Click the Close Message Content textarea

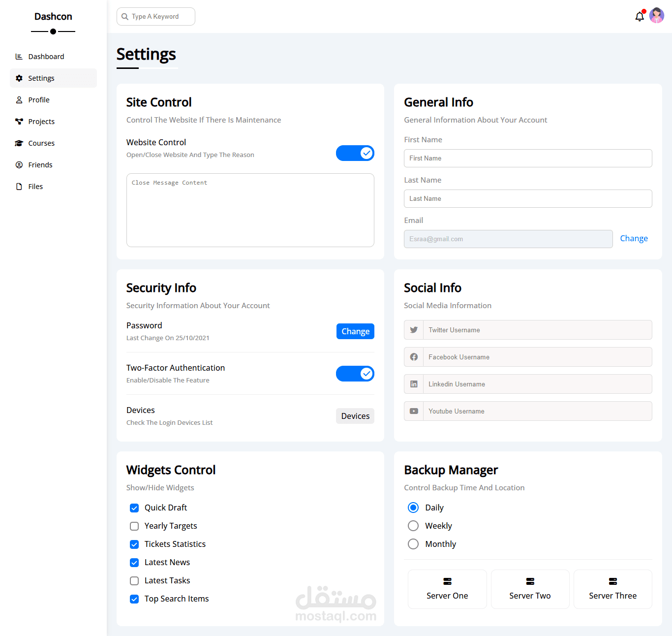[250, 210]
